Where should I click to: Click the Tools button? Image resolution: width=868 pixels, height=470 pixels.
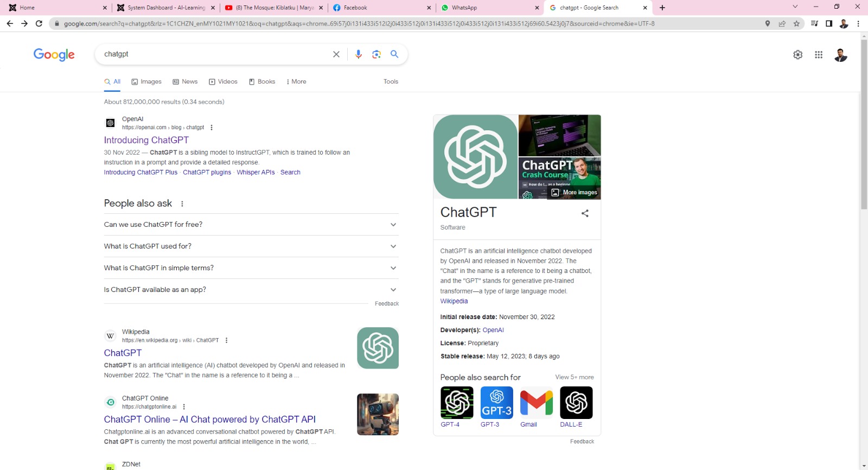point(391,82)
